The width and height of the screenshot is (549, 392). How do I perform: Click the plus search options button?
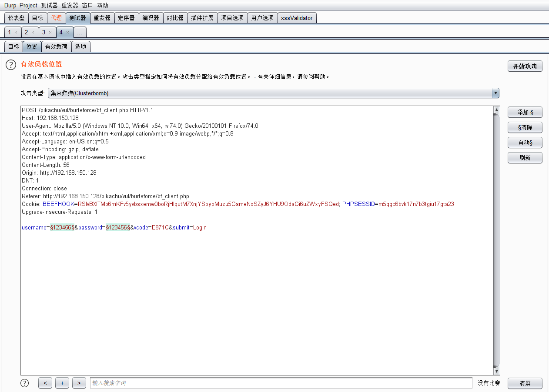click(x=62, y=383)
